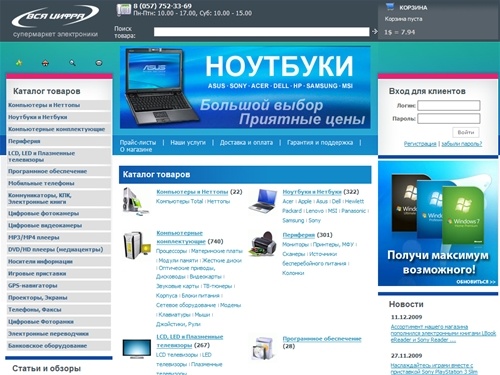500x375 pixels.
Task: Open the Ноутбуки и Нетбуки (322) heading link
Action: tap(312, 192)
